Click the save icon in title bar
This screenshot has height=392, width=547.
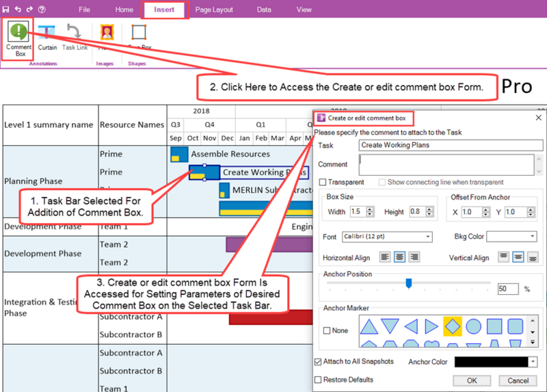pyautogui.click(x=6, y=10)
